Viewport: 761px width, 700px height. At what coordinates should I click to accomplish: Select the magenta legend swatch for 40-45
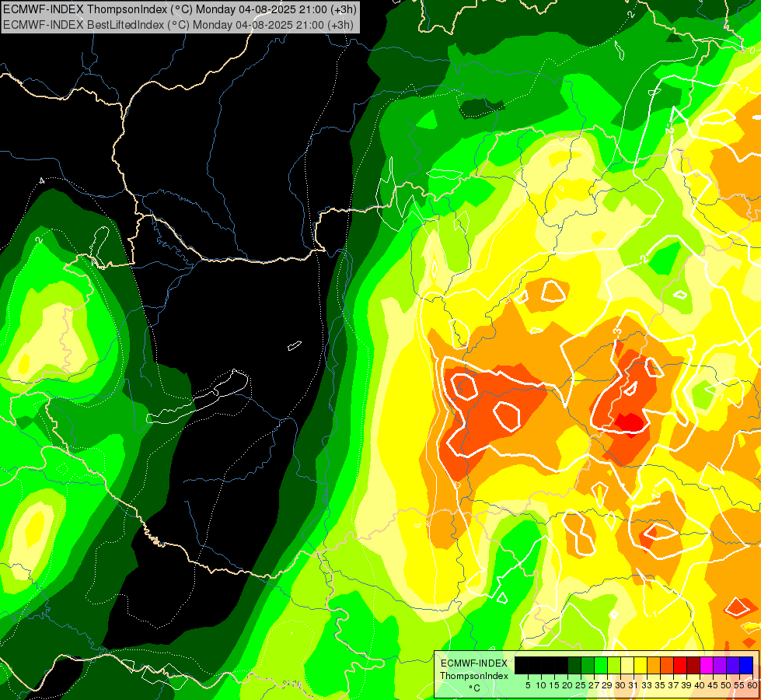click(x=707, y=665)
